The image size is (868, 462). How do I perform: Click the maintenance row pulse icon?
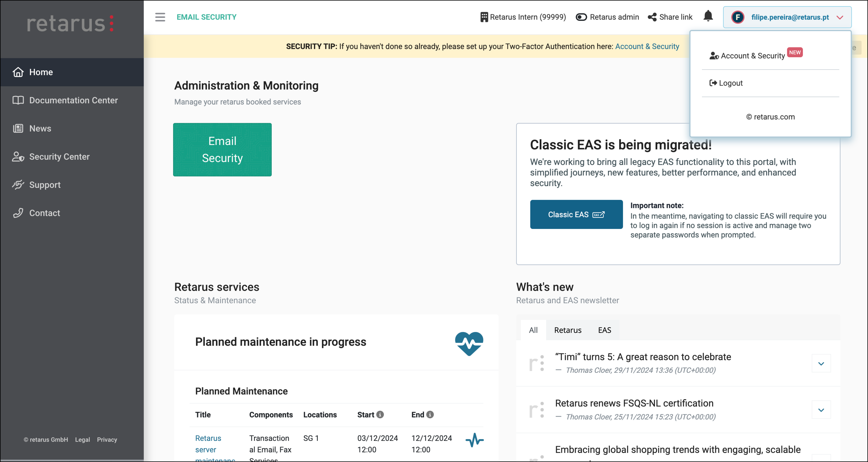[474, 440]
